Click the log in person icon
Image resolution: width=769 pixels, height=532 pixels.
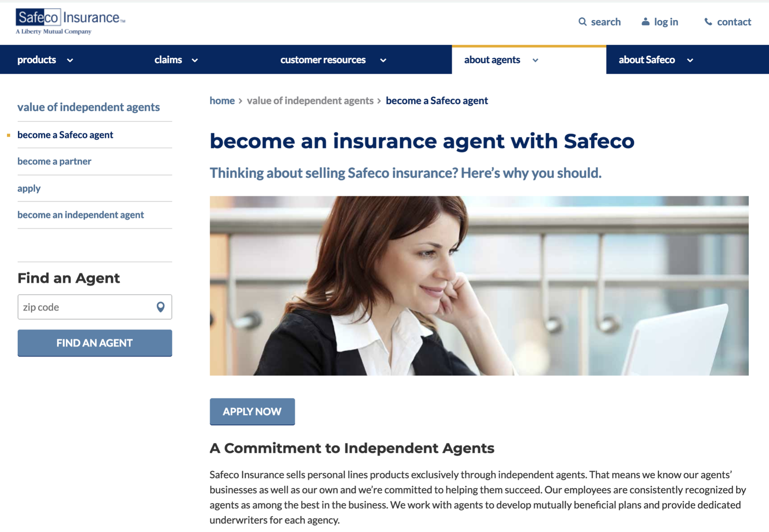pyautogui.click(x=645, y=22)
